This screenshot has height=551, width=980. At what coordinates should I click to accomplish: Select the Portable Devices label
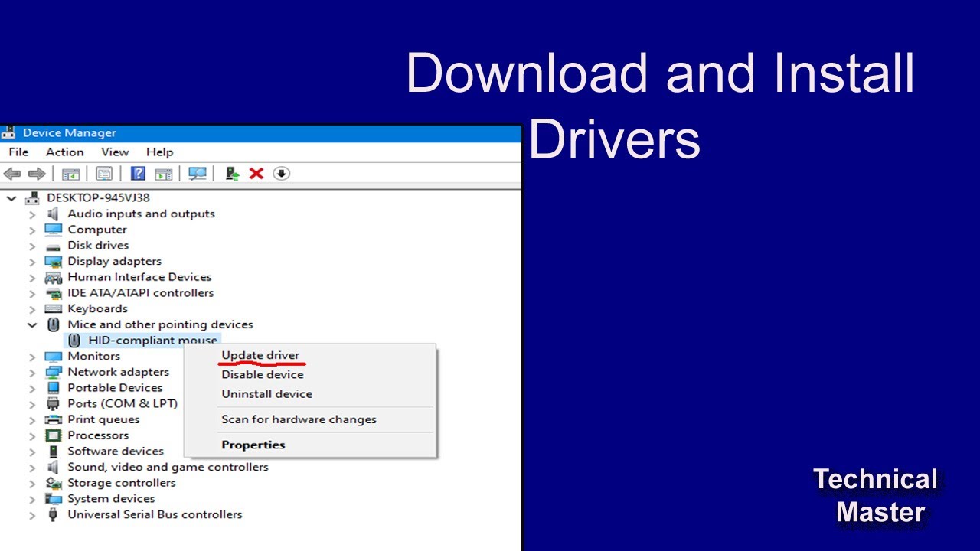pyautogui.click(x=115, y=388)
